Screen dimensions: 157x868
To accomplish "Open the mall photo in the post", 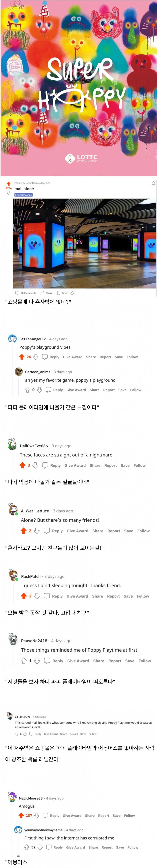I will point(84,243).
